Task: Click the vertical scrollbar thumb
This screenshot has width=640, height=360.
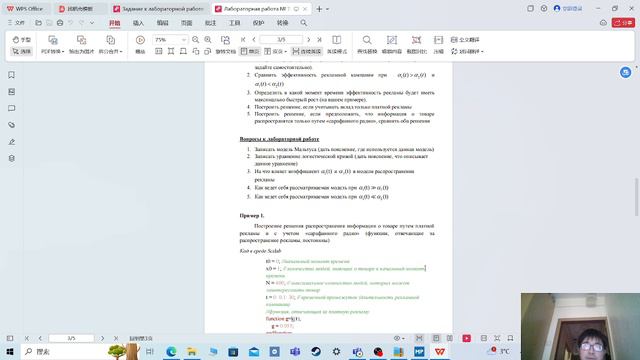Action: click(x=636, y=197)
